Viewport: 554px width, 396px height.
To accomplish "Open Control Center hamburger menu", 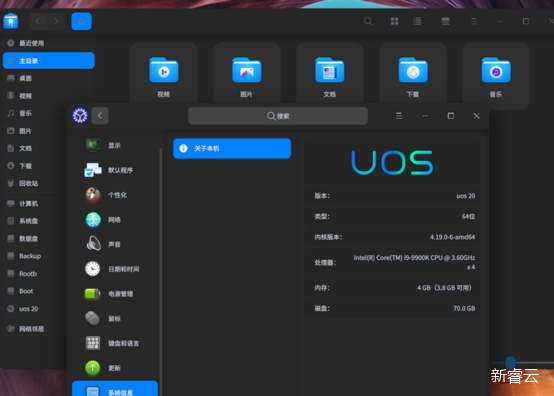I will point(399,116).
